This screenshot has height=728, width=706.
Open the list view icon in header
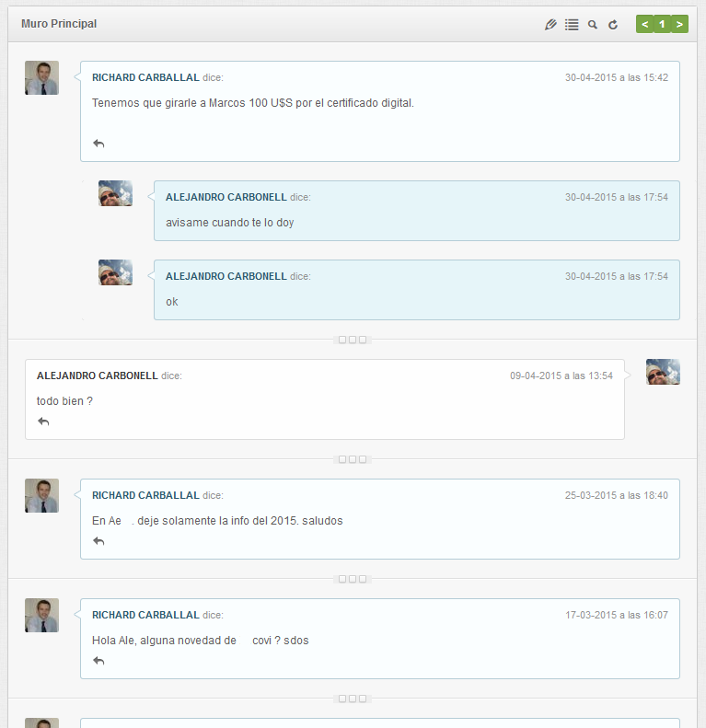(572, 25)
